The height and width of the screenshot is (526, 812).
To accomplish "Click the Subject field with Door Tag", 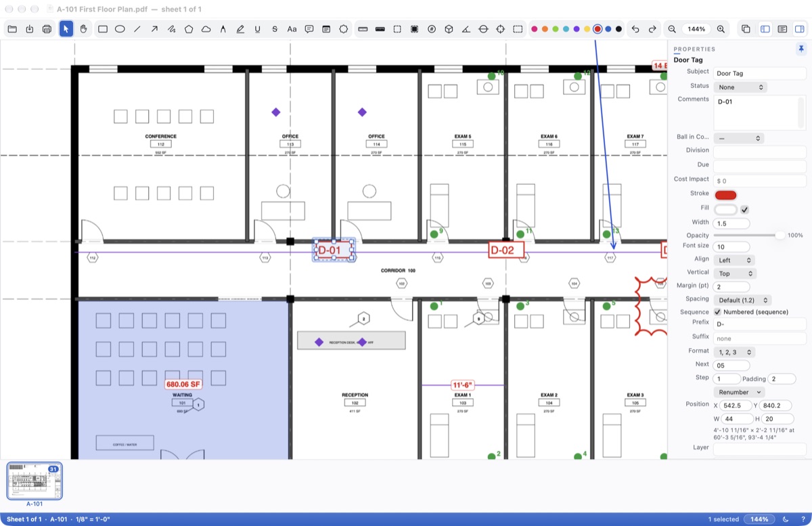I will coord(760,73).
